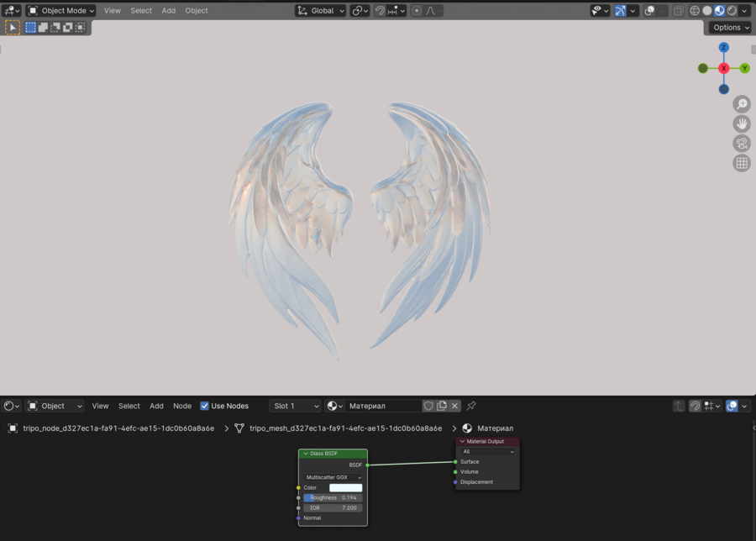Switch orthographic view using the grid icon
Screen dimensions: 756x541
[742, 163]
